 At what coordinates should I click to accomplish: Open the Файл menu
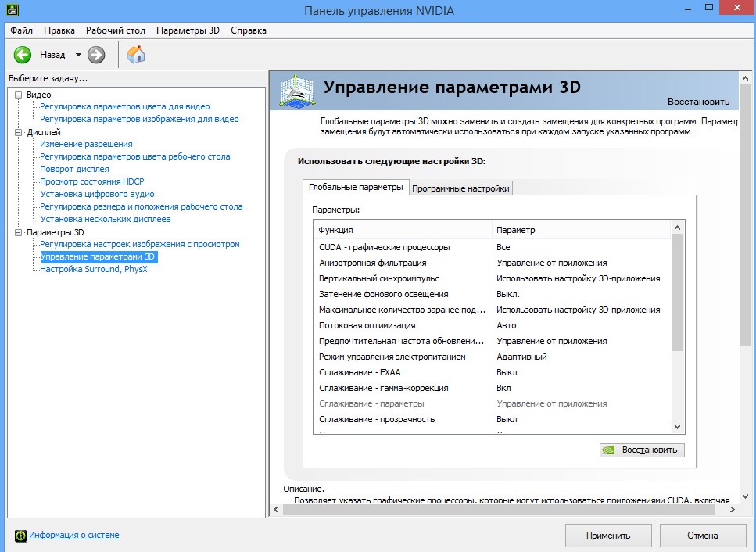[22, 30]
